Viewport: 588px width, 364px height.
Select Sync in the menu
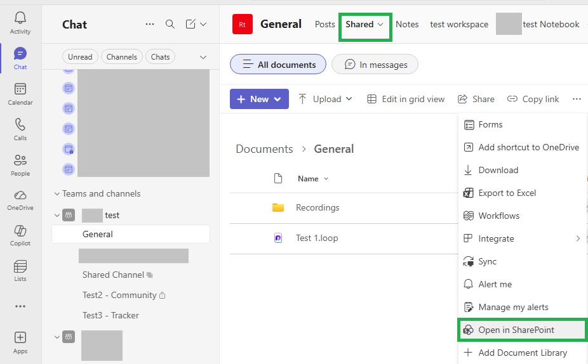click(522, 261)
